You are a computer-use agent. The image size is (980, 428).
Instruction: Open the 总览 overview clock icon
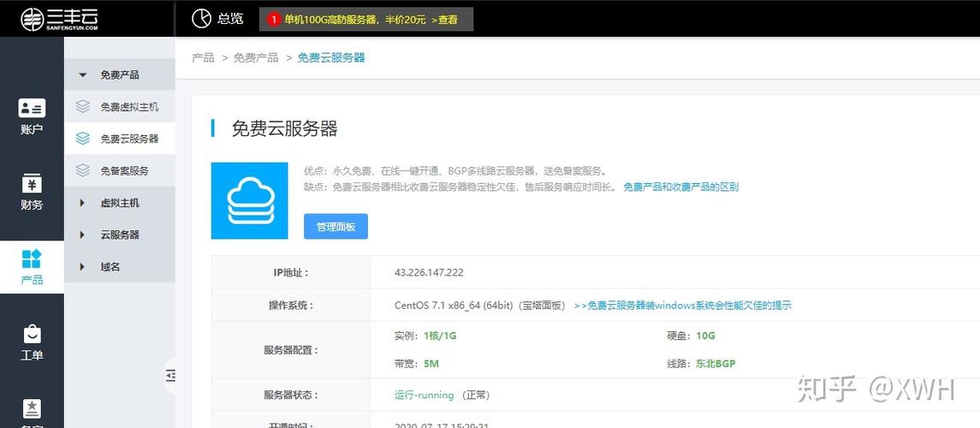click(201, 19)
